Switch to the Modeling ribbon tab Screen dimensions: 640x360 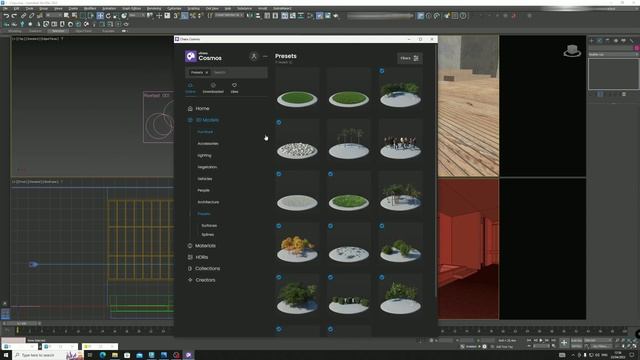coord(15,31)
